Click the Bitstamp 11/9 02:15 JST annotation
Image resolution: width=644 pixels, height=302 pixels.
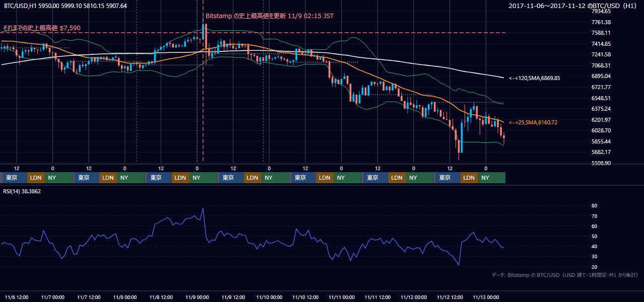tap(270, 16)
